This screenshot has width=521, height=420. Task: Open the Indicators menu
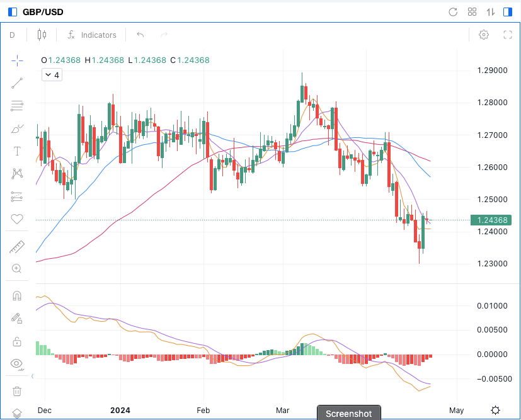tap(92, 35)
